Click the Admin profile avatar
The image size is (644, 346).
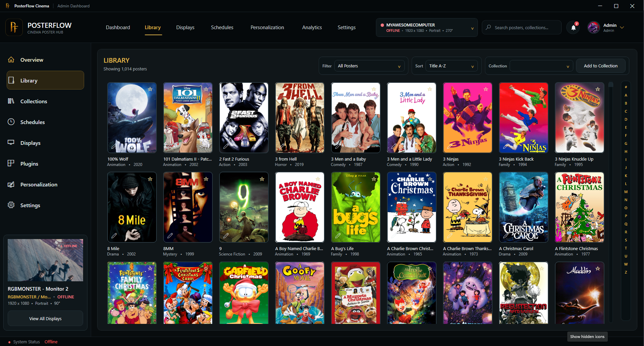coord(594,27)
